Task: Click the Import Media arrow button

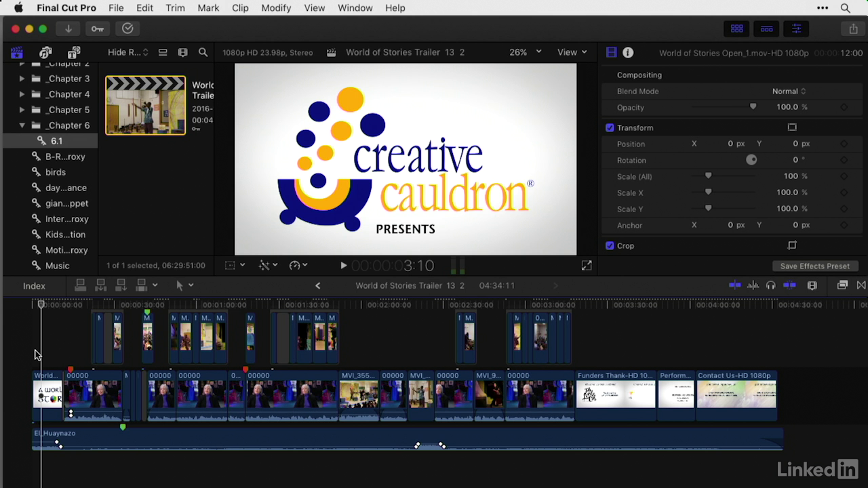Action: [68, 28]
